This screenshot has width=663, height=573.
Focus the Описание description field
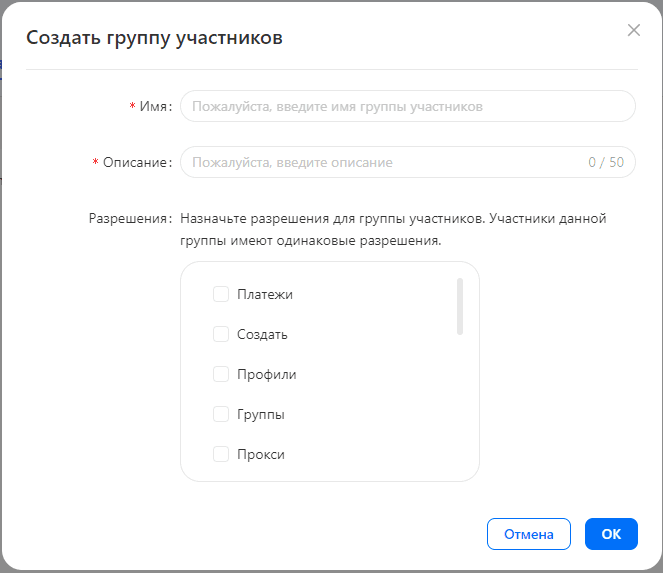[x=408, y=162]
